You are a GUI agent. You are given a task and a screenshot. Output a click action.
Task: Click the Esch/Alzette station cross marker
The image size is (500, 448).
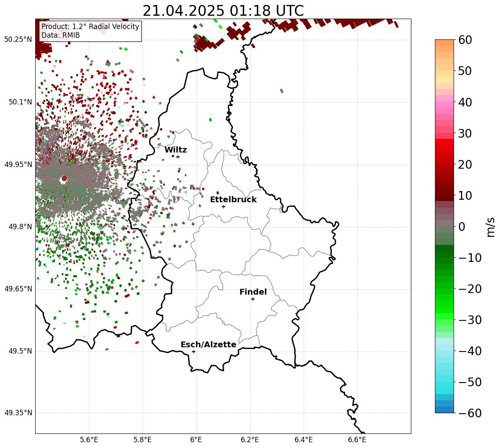coord(193,351)
